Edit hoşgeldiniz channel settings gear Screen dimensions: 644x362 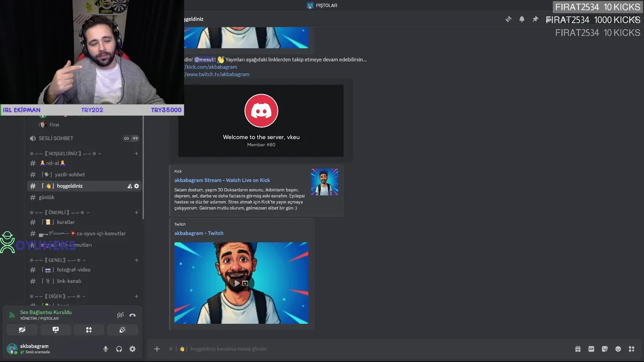pos(136,186)
